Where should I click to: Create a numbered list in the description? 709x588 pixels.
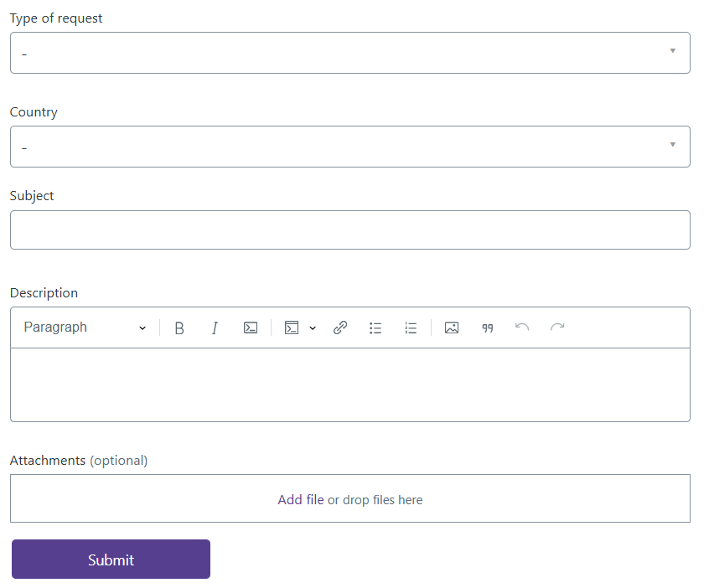[411, 328]
